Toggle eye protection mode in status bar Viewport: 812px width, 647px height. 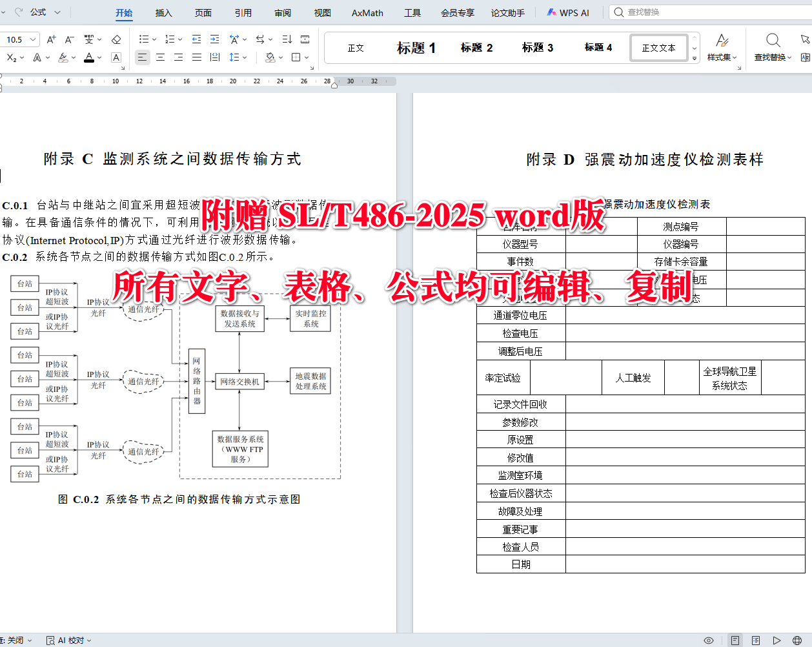click(709, 641)
